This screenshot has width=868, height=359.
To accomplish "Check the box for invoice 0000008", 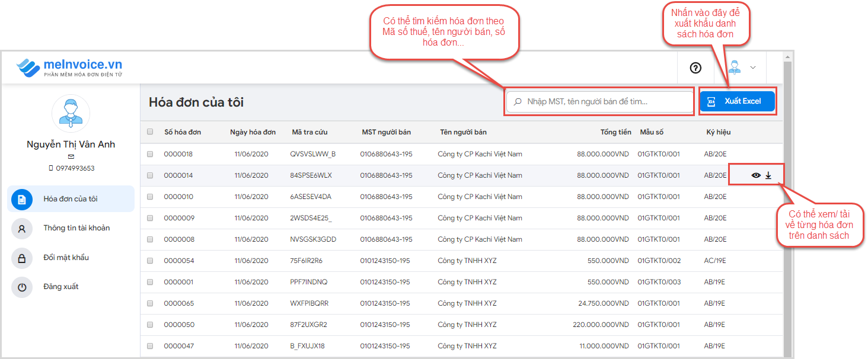I will (150, 239).
